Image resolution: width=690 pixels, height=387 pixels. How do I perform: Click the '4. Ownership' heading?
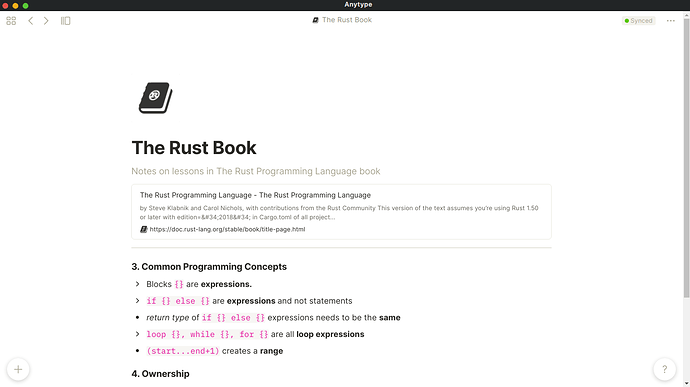coord(160,373)
